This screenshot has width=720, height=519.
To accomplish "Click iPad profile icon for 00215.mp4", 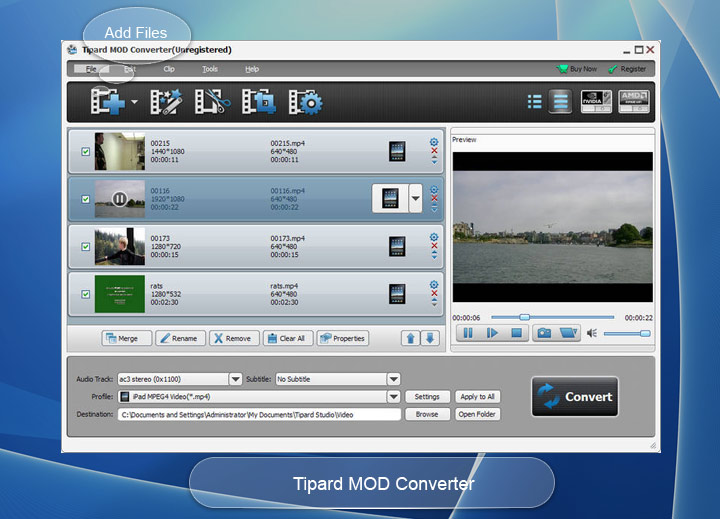I will tap(397, 152).
